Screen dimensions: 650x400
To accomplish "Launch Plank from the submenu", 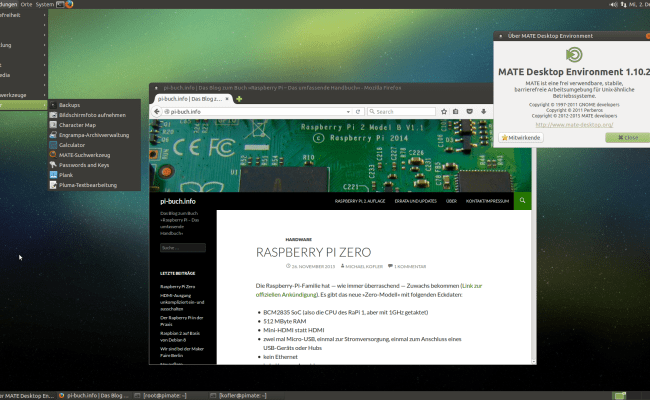I will 95,175.
